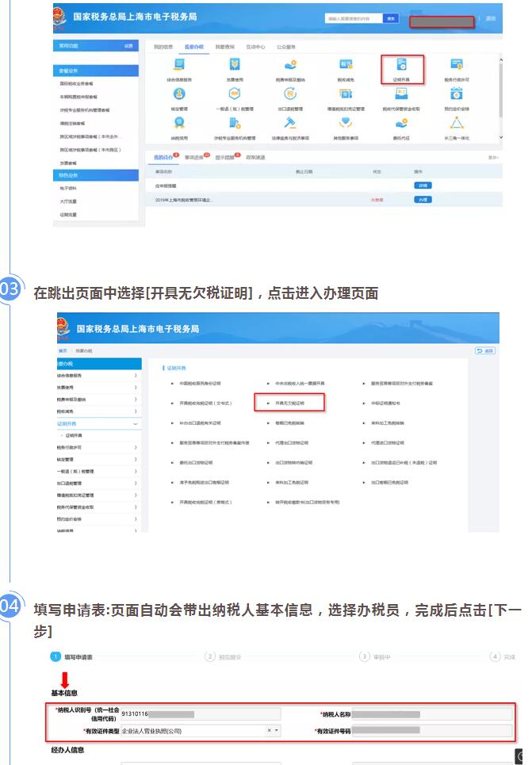Open the 事项进度 tab
The image size is (532, 765).
(x=194, y=157)
